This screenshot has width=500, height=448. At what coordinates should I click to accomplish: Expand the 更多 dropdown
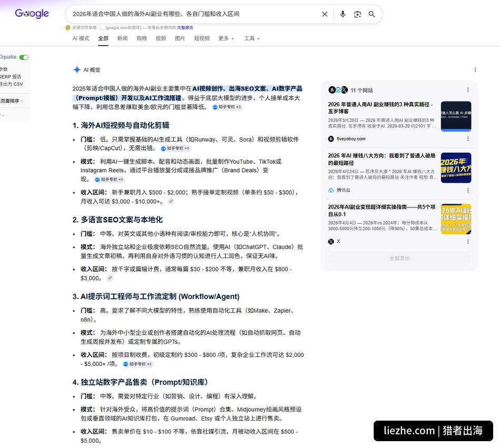226,38
